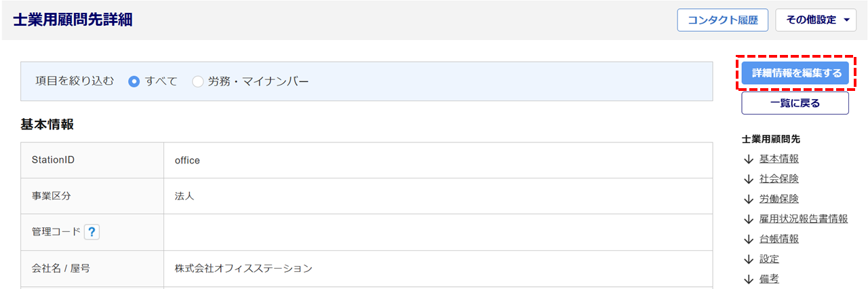The width and height of the screenshot is (868, 289).
Task: Jump to 労働保険 section link
Action: point(779,199)
